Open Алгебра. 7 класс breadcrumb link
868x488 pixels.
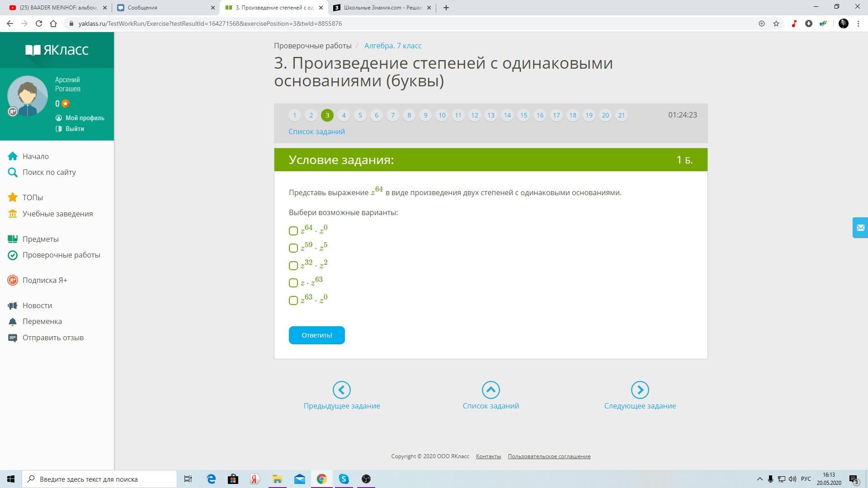coord(392,46)
